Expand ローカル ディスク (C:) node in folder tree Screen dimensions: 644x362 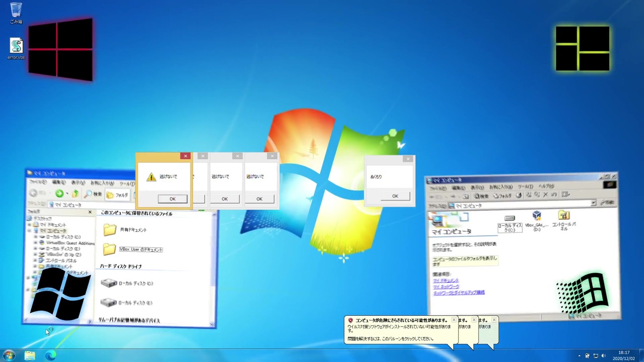[x=35, y=237]
